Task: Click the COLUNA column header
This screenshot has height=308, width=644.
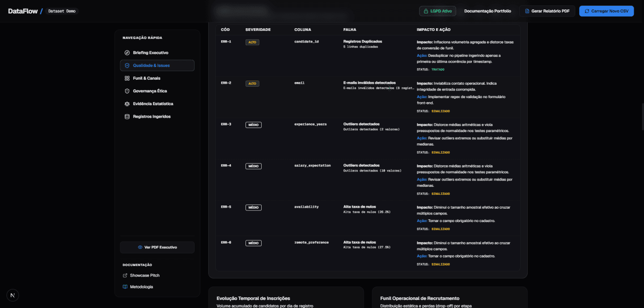Action: [303, 30]
